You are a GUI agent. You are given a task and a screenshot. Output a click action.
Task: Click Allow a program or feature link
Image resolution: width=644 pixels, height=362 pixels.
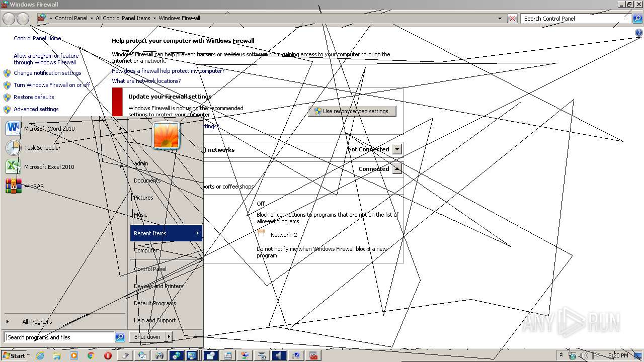click(46, 59)
